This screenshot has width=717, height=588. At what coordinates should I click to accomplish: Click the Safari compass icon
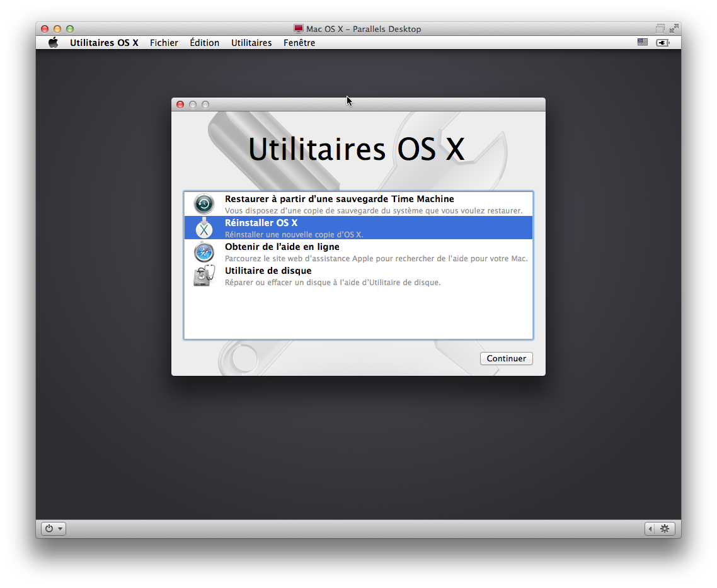pyautogui.click(x=204, y=252)
